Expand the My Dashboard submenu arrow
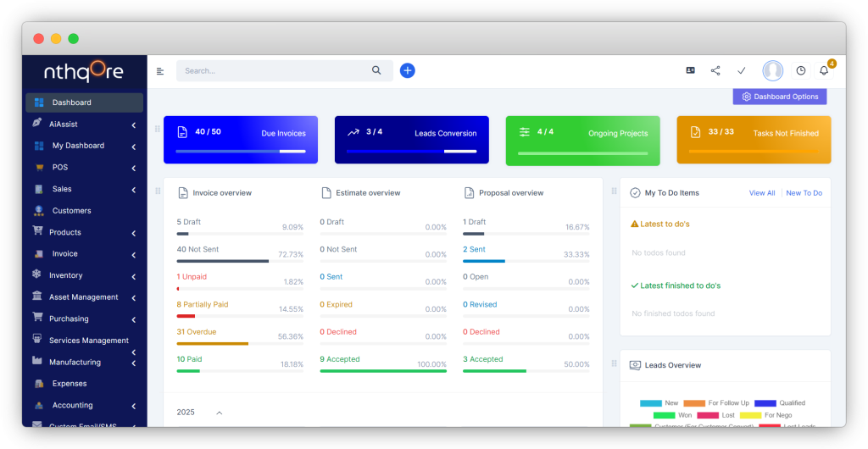This screenshot has width=868, height=449. point(133,147)
